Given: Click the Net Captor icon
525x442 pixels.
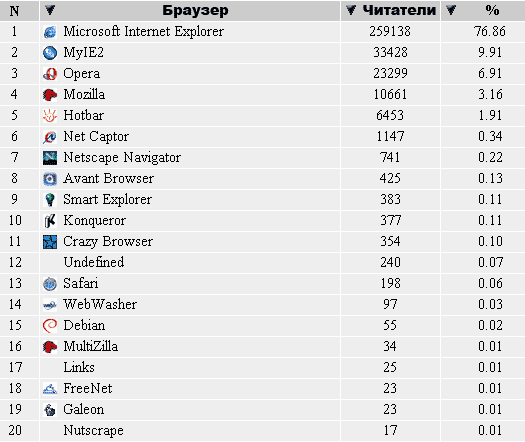Looking at the screenshot, I should tap(50, 137).
